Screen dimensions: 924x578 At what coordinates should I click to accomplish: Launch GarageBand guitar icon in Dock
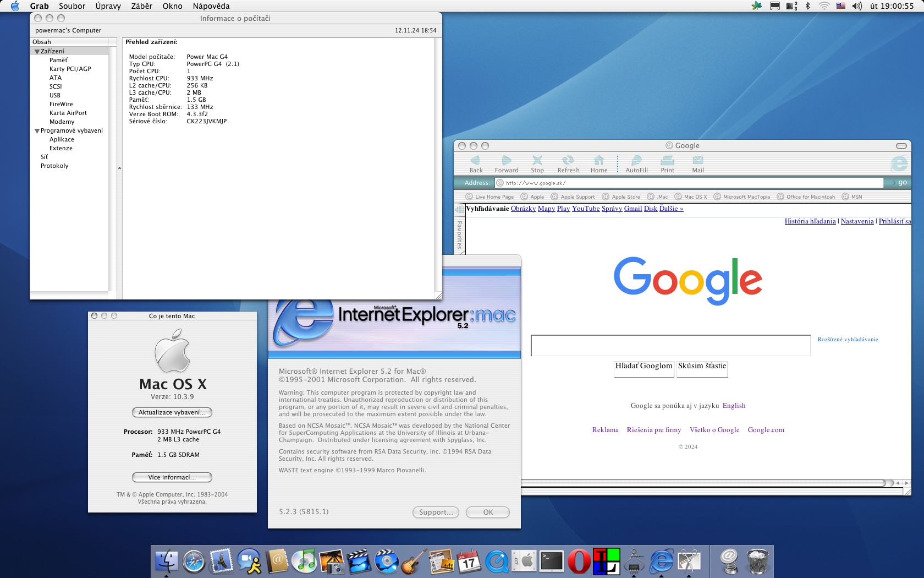click(x=414, y=561)
